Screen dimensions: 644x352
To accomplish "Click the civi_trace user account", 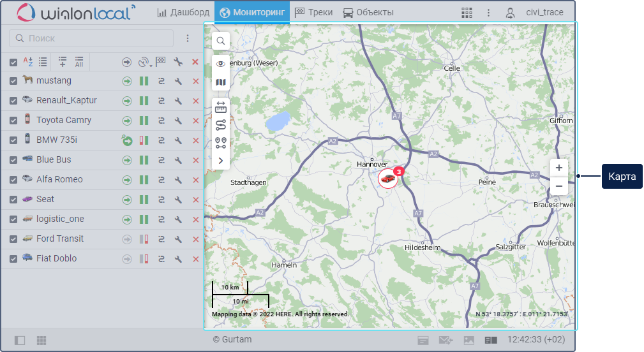I will click(x=536, y=13).
